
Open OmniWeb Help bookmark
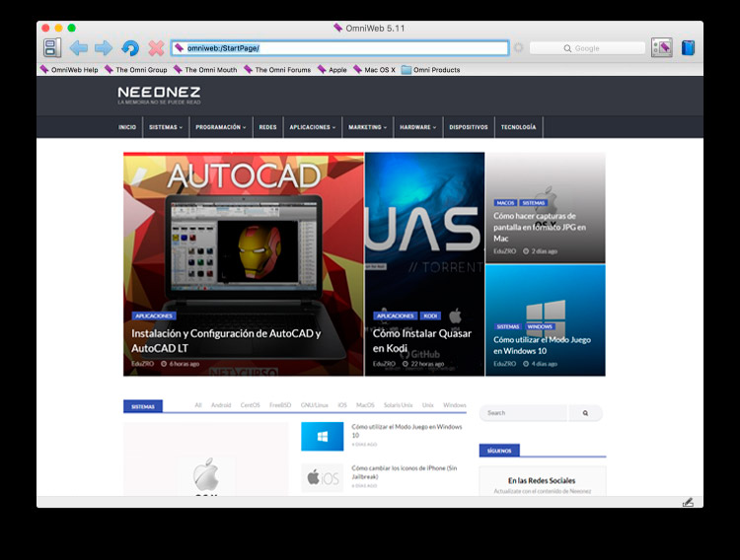(x=69, y=70)
